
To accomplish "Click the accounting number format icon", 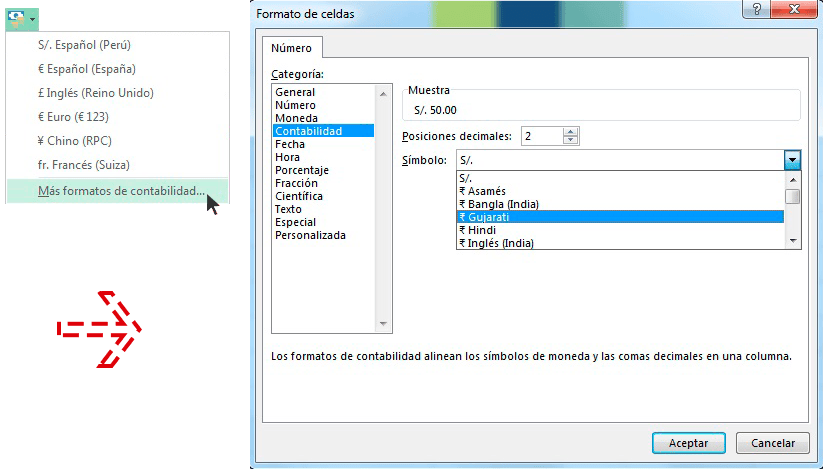I will click(16, 19).
